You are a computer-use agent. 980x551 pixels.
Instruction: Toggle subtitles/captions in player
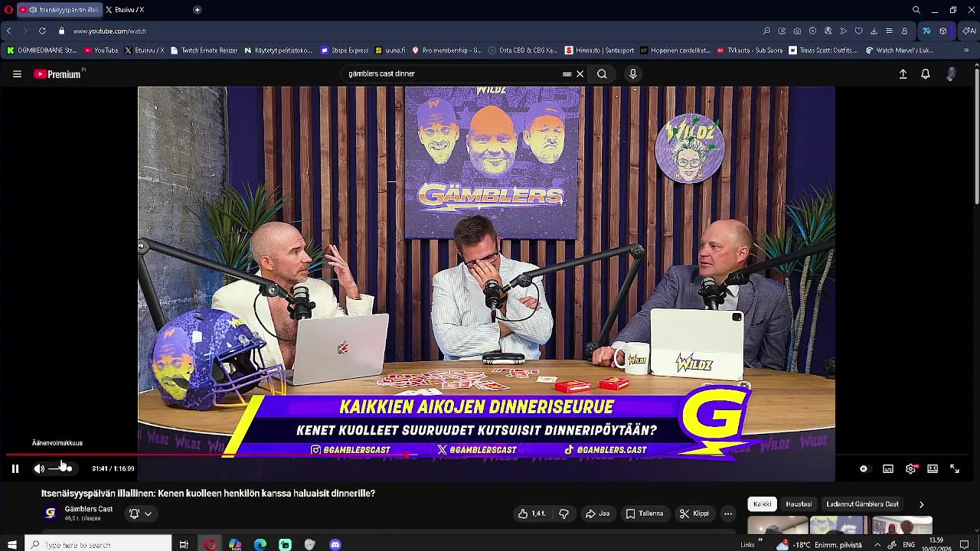[x=888, y=469]
